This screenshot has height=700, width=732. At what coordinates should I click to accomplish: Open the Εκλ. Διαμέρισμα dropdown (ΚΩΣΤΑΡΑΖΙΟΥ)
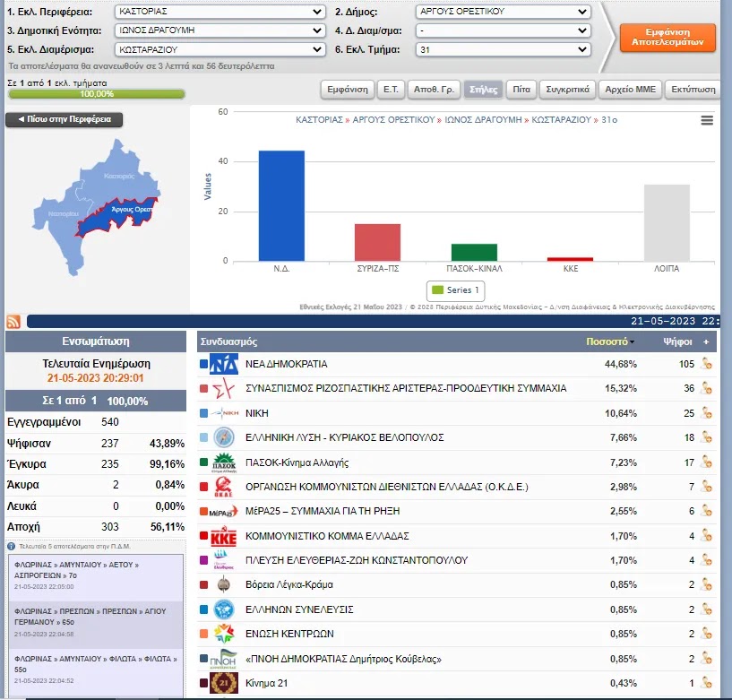[x=220, y=49]
